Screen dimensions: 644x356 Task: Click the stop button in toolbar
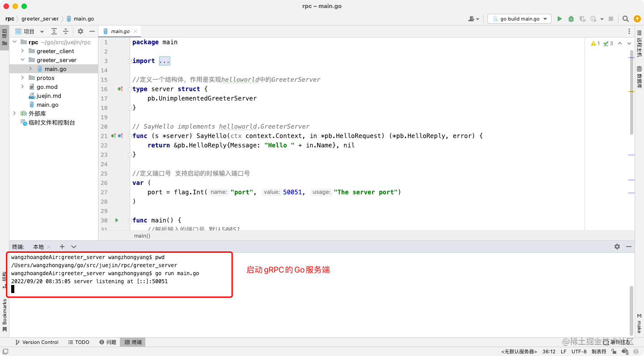611,19
